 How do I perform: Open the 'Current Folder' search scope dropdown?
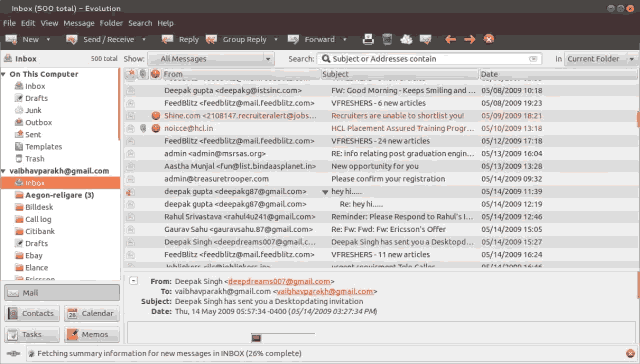(601, 59)
